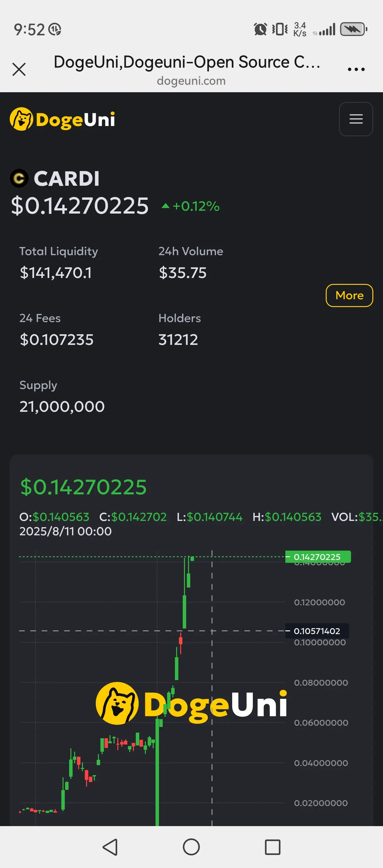The width and height of the screenshot is (383, 868).
Task: Click the More button
Action: (x=349, y=295)
